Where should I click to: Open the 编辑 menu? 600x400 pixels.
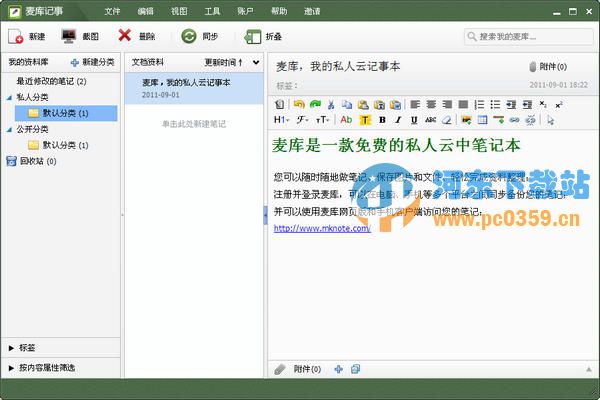pyautogui.click(x=145, y=11)
